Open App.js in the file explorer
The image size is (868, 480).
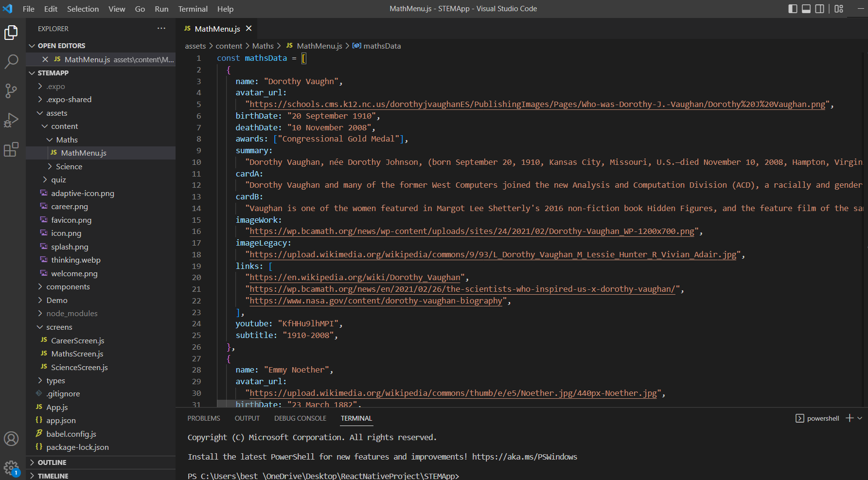point(57,407)
